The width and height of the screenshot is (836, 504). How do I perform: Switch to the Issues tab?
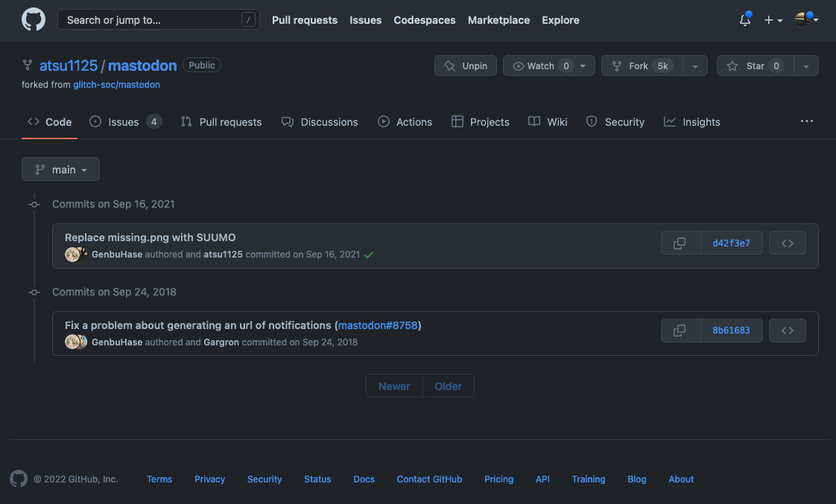point(124,122)
